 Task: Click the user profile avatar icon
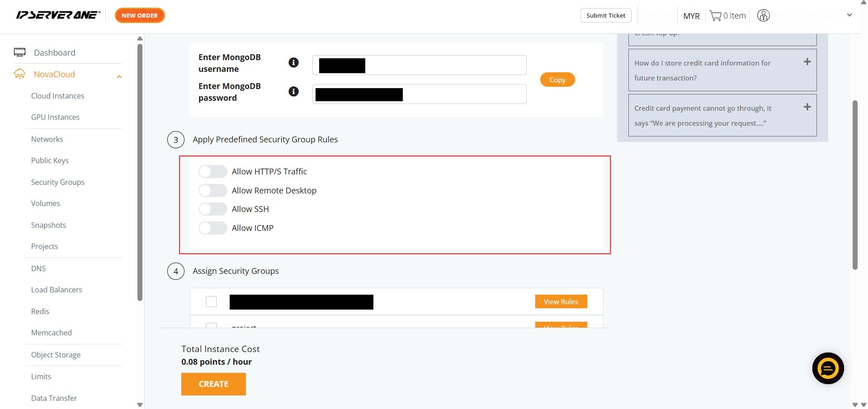[x=763, y=16]
